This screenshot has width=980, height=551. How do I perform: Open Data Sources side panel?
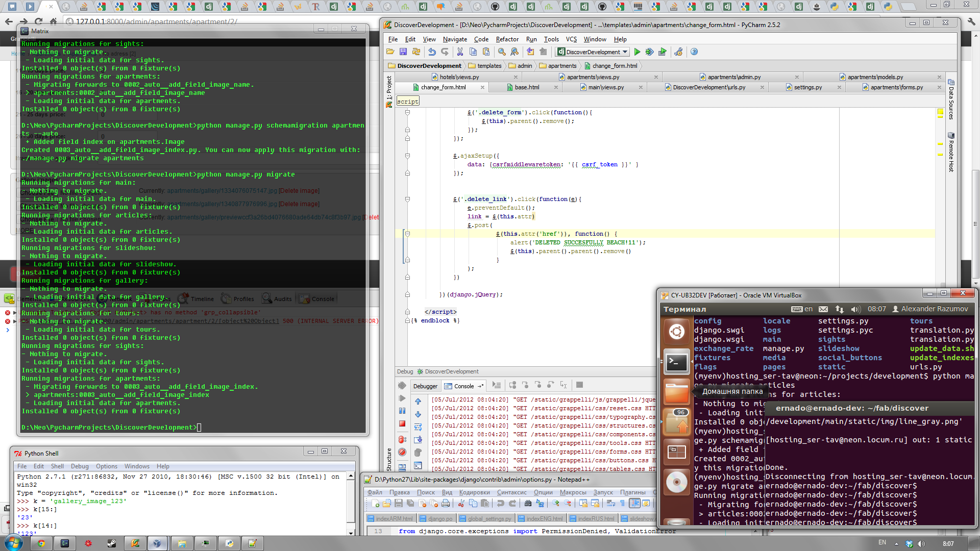951,99
